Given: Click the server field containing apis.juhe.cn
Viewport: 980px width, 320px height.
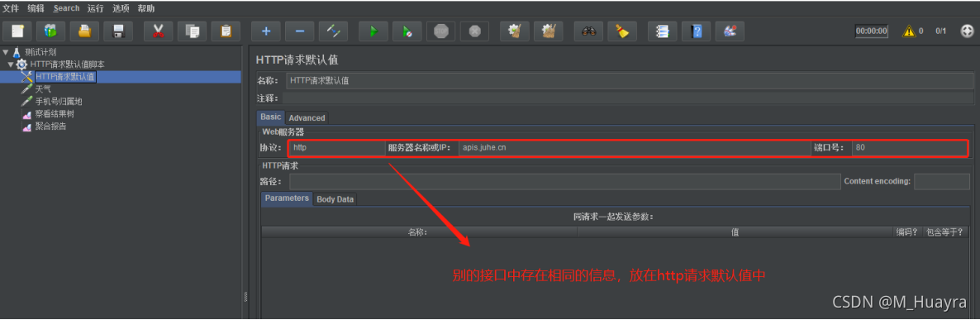Looking at the screenshot, I should (x=635, y=148).
